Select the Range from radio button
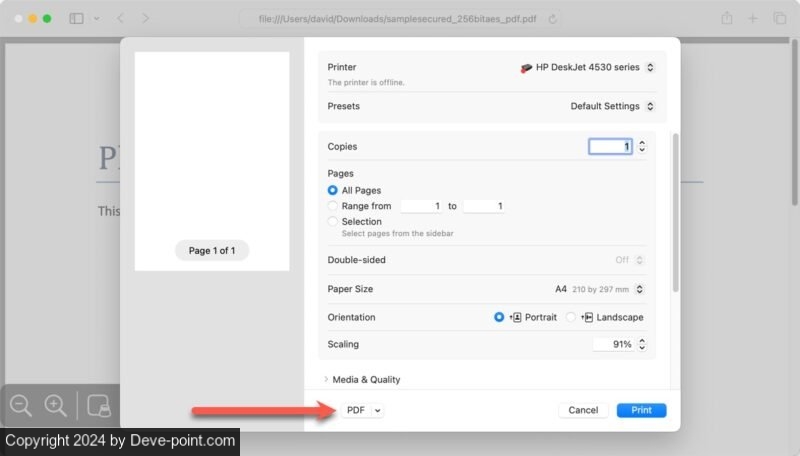The image size is (800, 456). click(x=333, y=206)
